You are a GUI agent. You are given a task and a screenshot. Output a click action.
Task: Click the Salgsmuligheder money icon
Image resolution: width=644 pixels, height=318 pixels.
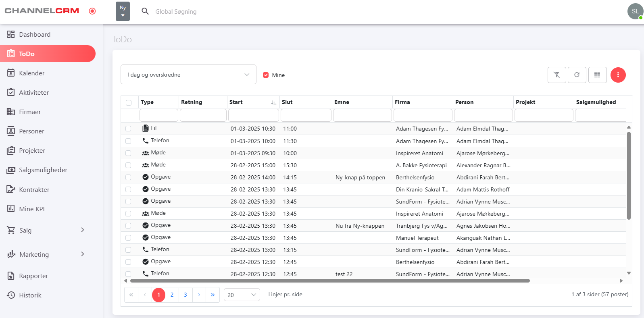point(11,170)
